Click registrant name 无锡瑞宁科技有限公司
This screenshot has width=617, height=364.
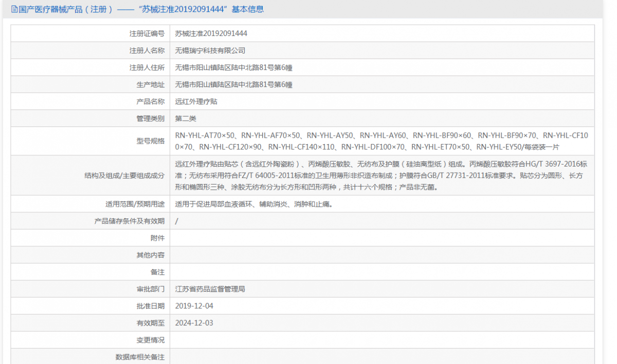coord(210,50)
